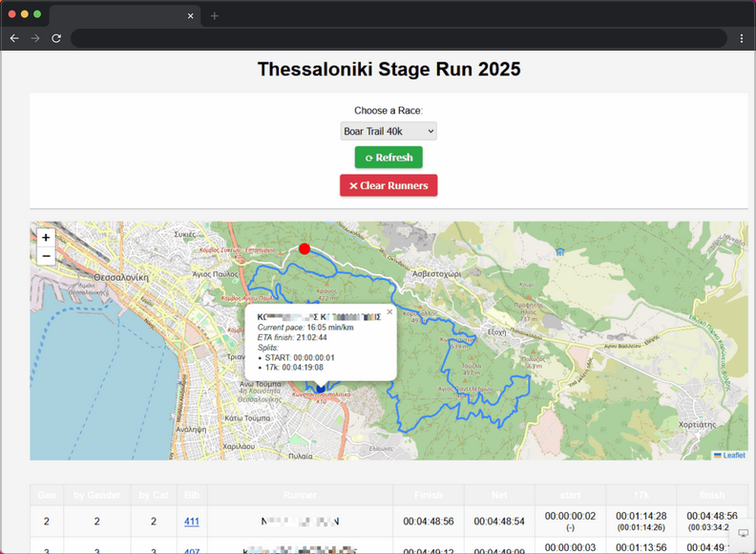Screen dimensions: 756x554
Task: Expand the Boar Trail 40k race dropdown
Action: 388,131
